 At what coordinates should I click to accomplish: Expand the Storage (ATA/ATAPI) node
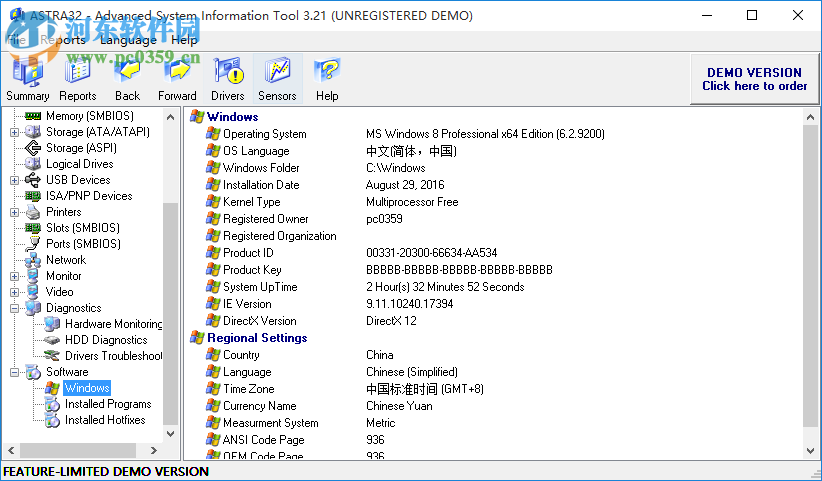point(15,132)
